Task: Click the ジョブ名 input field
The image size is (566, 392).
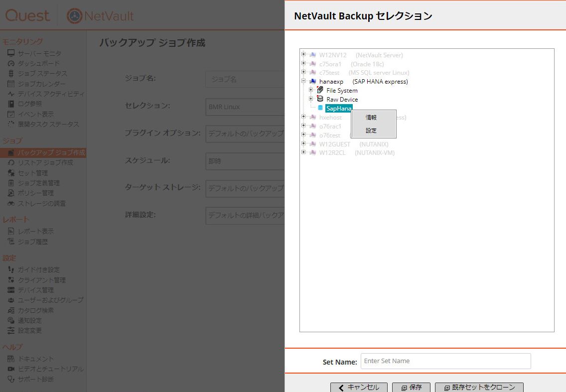Action: click(x=245, y=79)
